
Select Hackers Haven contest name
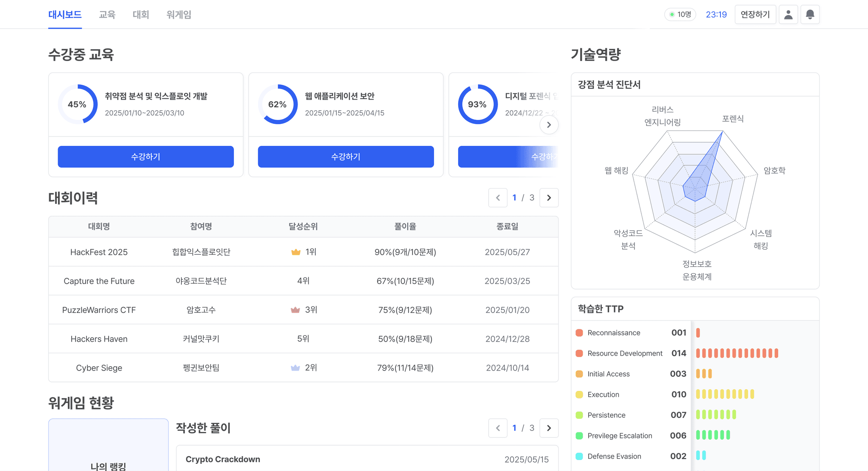[99, 339]
